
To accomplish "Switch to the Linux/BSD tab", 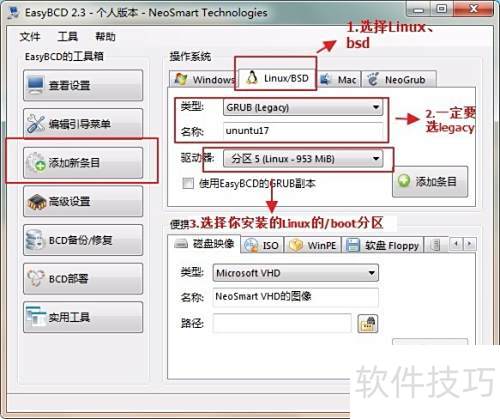I will [x=277, y=78].
